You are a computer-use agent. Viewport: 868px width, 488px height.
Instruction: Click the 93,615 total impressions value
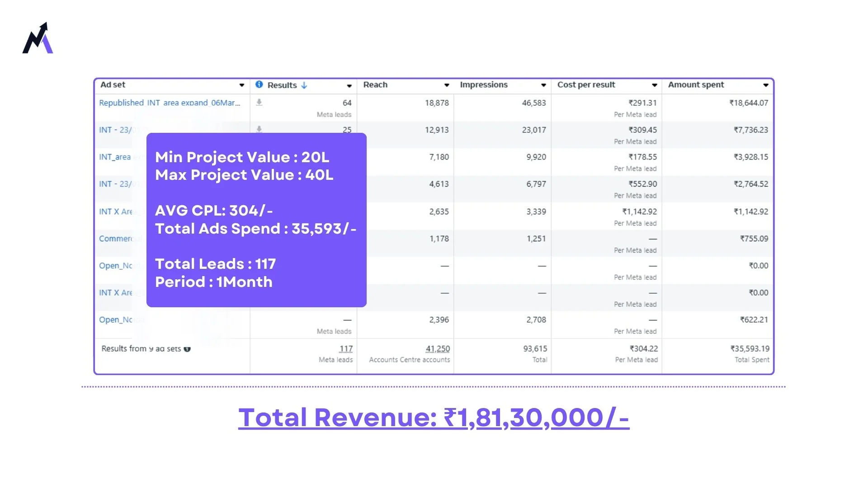pos(535,349)
